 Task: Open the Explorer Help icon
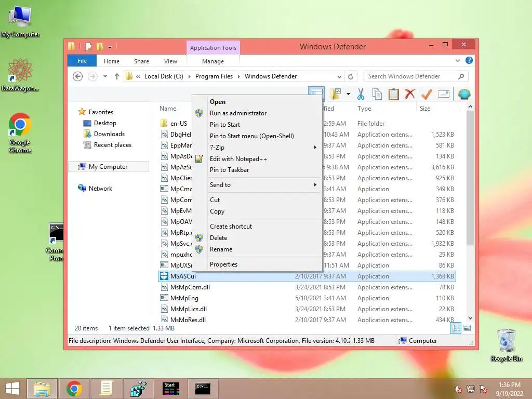point(469,60)
